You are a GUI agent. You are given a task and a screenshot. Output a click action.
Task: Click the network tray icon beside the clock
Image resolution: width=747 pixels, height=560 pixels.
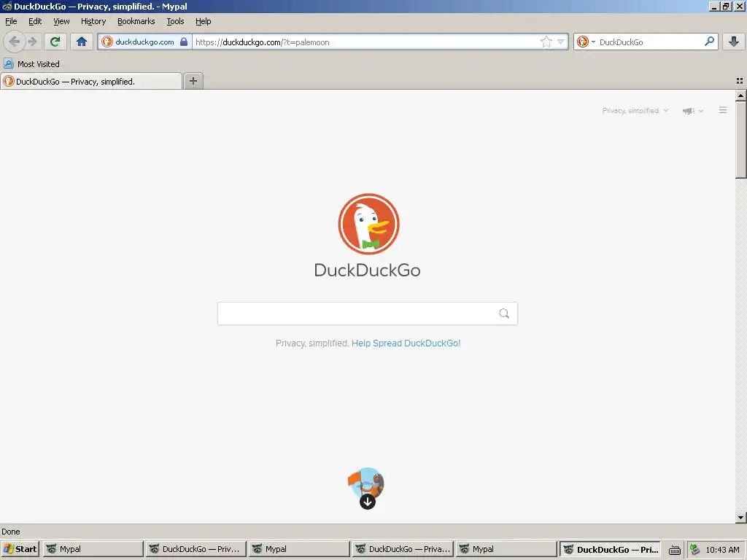tap(695, 550)
